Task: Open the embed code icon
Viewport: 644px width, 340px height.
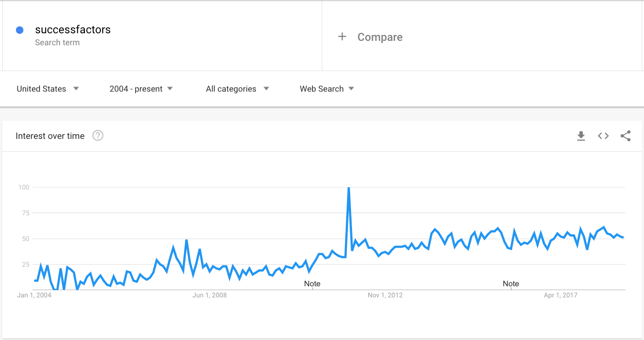Action: [x=603, y=136]
